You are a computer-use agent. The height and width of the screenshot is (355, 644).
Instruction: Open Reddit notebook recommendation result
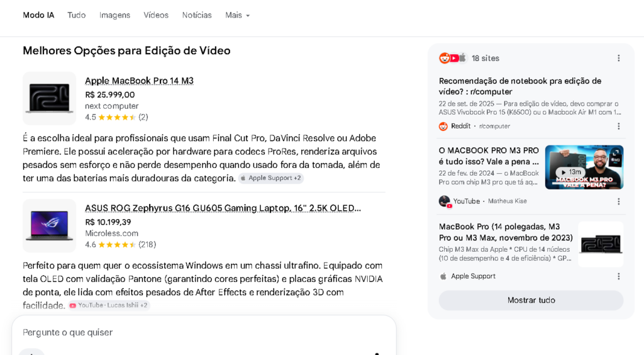(520, 86)
